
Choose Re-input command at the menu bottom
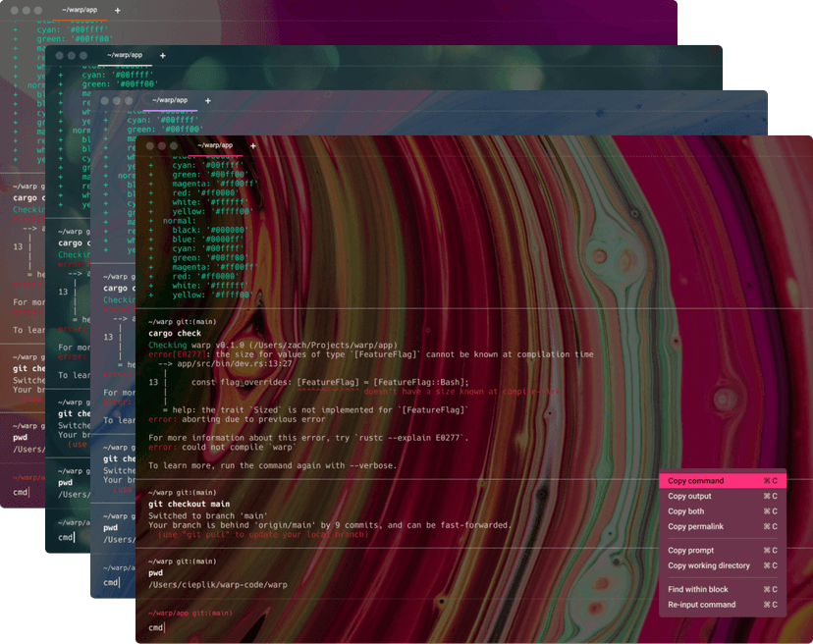click(703, 605)
